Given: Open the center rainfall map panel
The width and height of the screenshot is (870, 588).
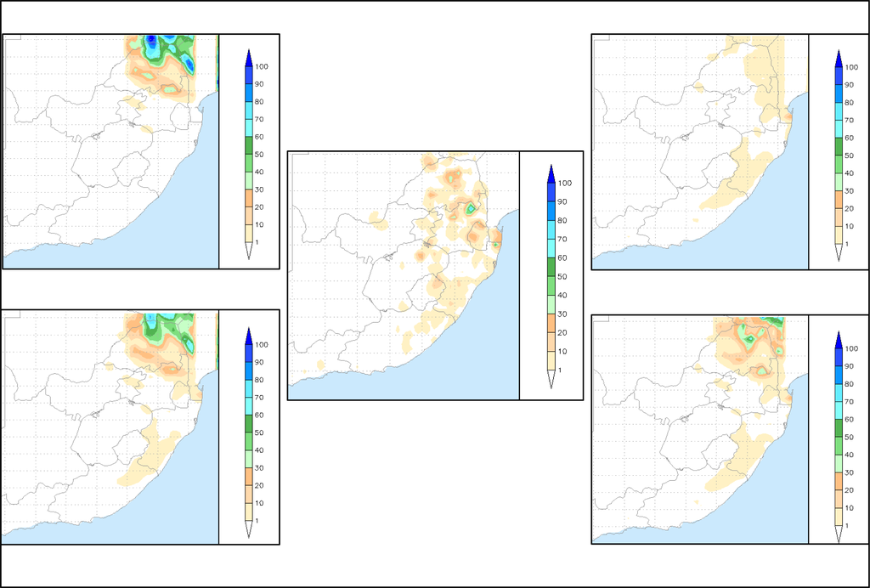Looking at the screenshot, I should tap(435, 275).
